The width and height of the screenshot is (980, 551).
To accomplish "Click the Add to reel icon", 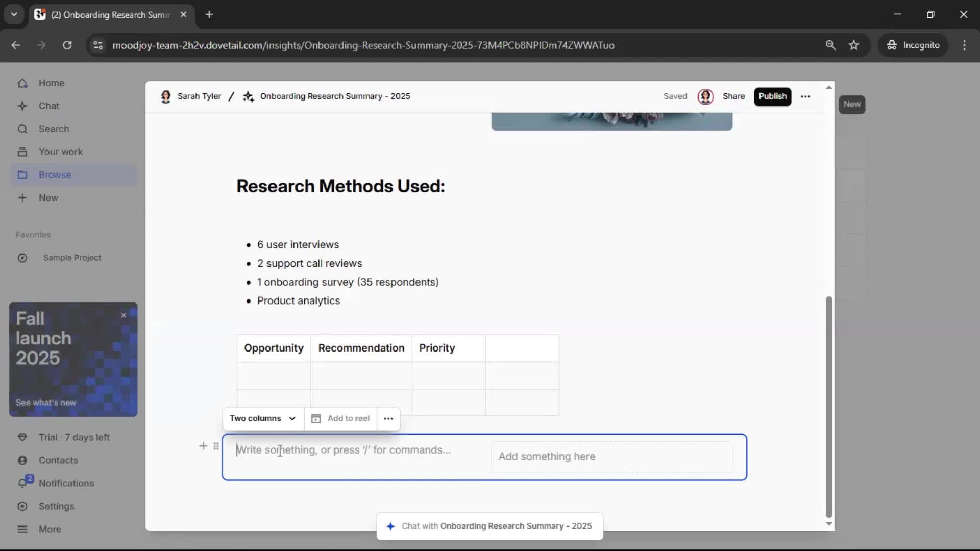I will [x=316, y=418].
